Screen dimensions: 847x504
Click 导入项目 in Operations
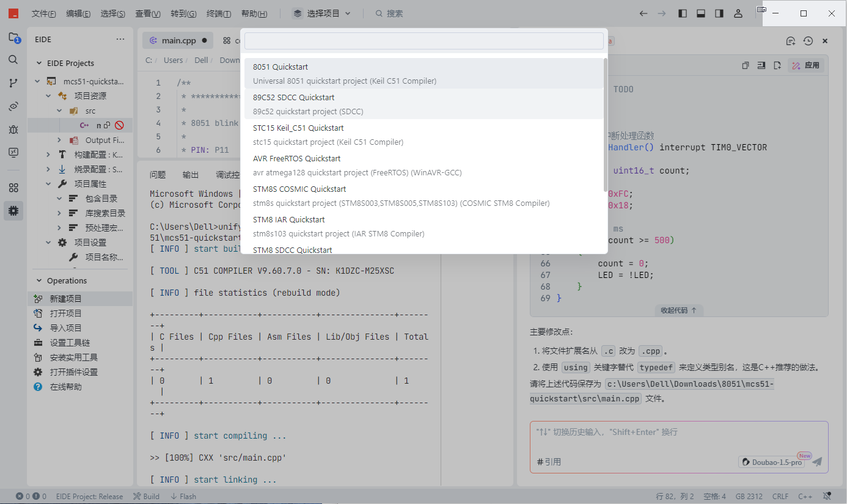pyautogui.click(x=80, y=328)
